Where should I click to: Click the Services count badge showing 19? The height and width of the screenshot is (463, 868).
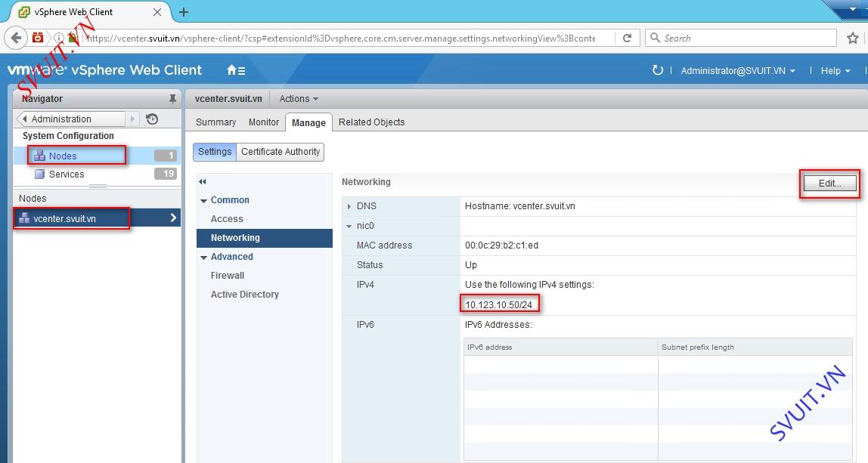166,174
